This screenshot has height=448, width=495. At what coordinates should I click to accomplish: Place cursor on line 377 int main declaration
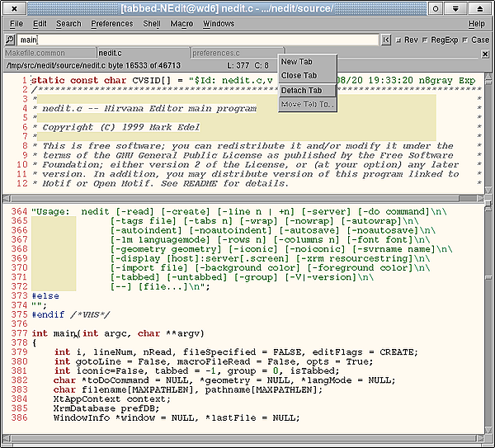[118, 333]
